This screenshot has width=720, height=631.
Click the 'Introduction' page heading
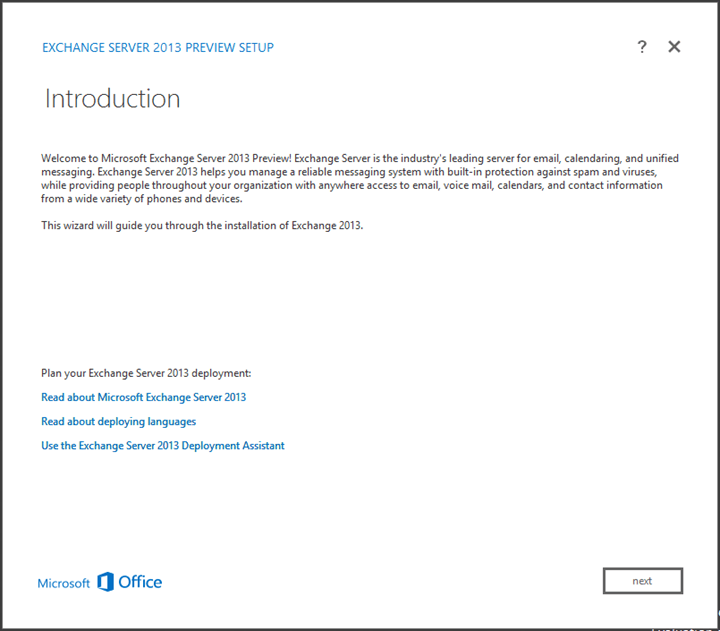pos(112,99)
